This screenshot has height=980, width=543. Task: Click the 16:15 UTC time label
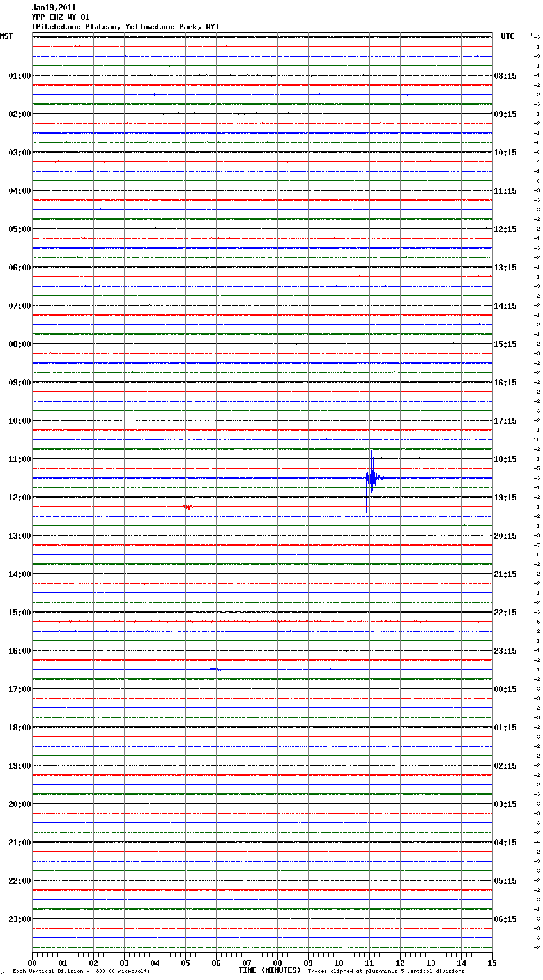pyautogui.click(x=505, y=383)
